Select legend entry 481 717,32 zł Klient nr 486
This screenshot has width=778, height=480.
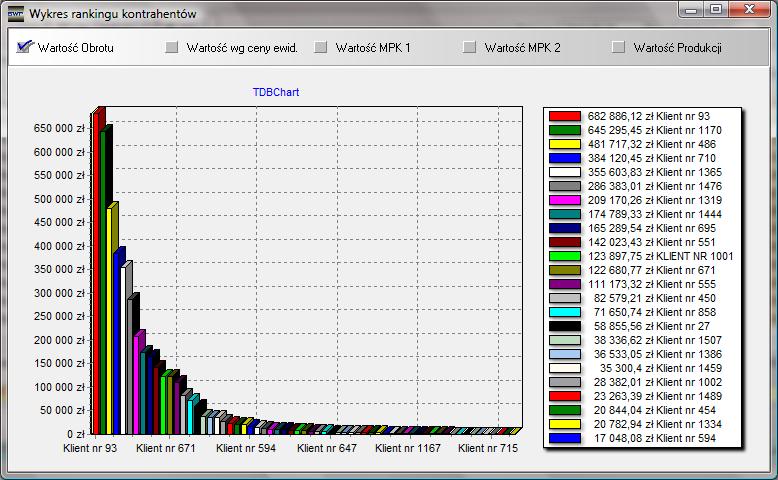(651, 144)
